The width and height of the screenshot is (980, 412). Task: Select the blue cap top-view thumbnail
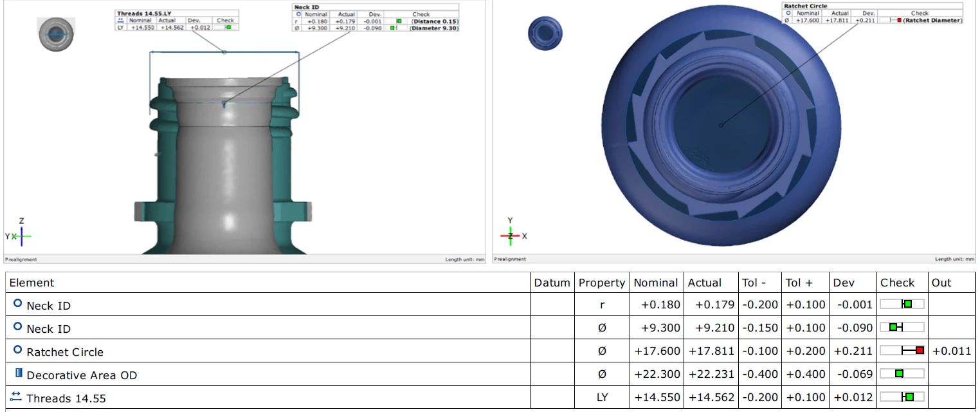545,33
